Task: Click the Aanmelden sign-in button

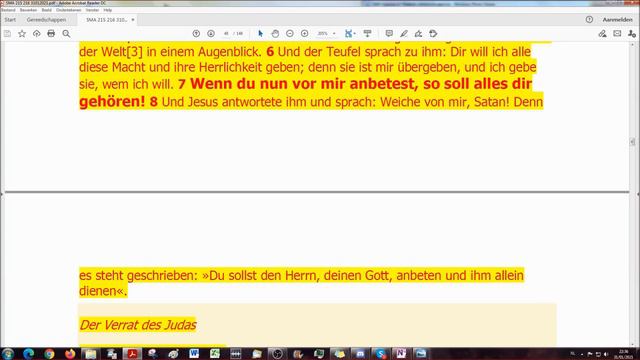Action: 618,20
